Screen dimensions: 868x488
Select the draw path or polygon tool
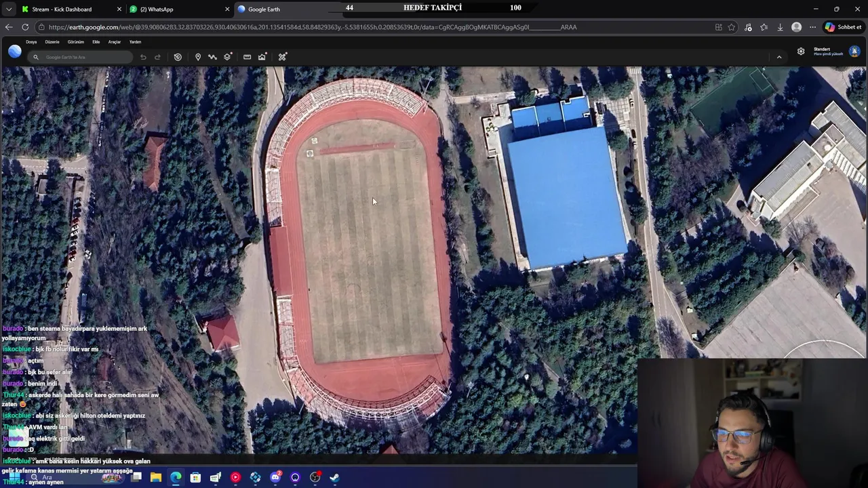212,57
